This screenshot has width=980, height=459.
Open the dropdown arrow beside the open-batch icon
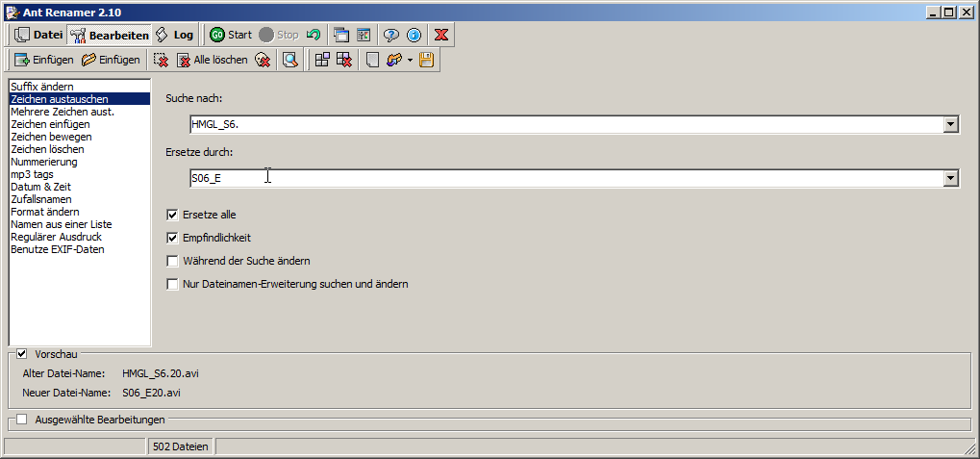point(411,60)
